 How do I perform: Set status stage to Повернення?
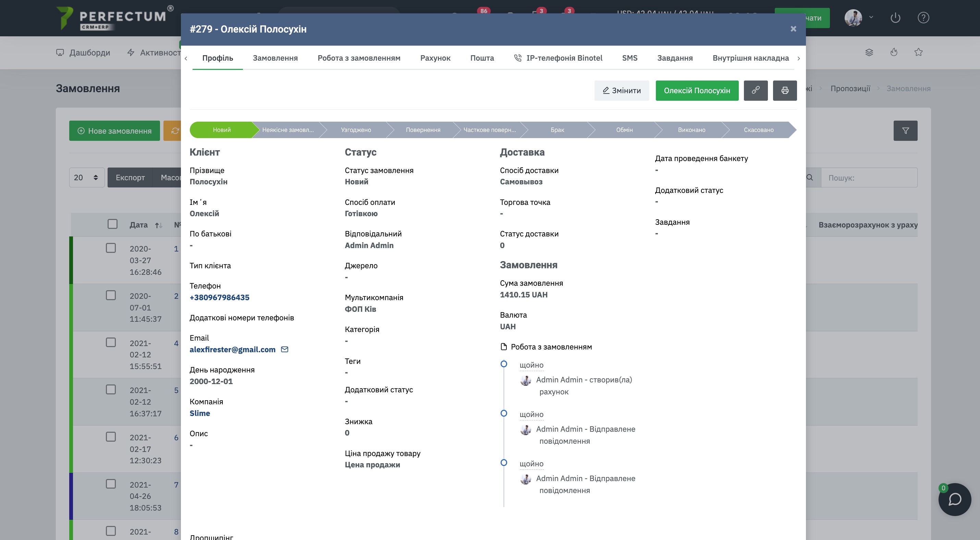[x=423, y=130]
